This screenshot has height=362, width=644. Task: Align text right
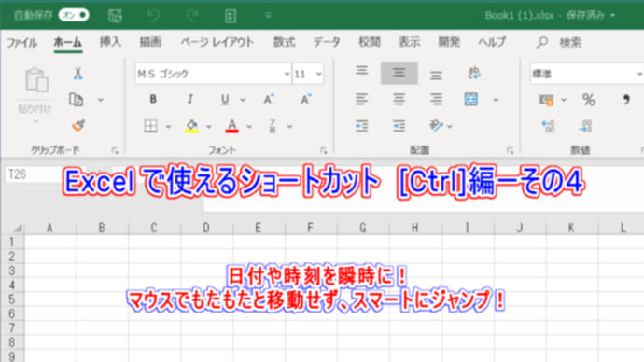pyautogui.click(x=436, y=99)
